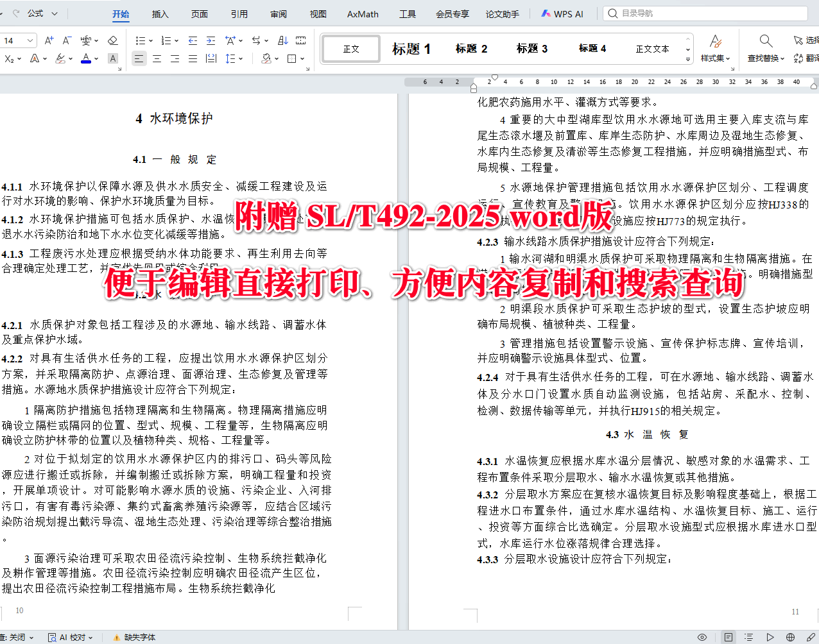The height and width of the screenshot is (644, 819).
Task: Apply a bulleted list
Action: 142,40
